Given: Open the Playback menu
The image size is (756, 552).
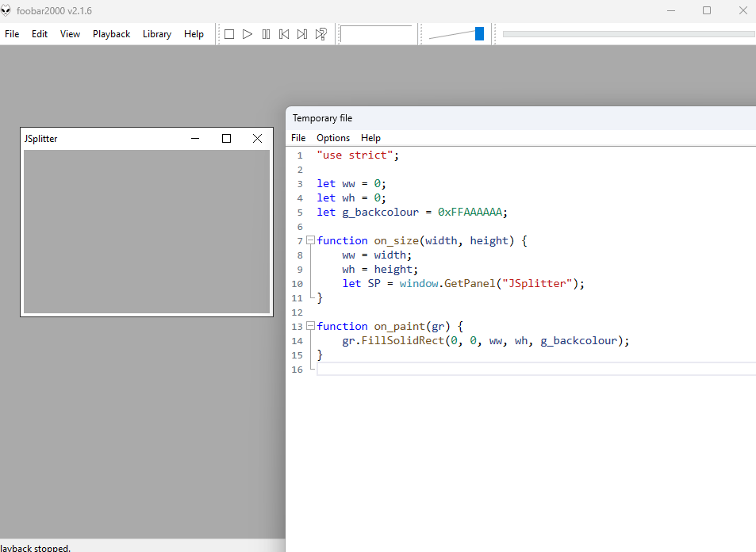Looking at the screenshot, I should [111, 34].
